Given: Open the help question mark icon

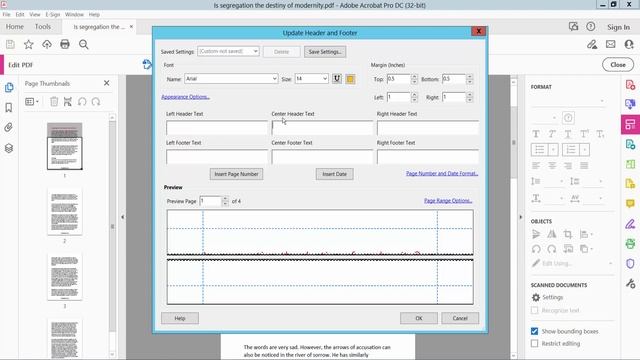Looking at the screenshot, I should coord(591,27).
